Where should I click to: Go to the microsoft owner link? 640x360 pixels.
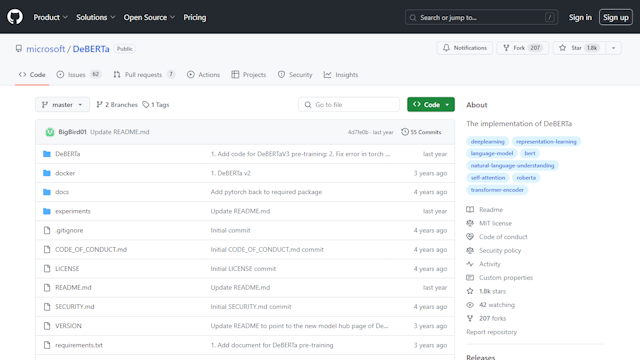[x=46, y=49]
